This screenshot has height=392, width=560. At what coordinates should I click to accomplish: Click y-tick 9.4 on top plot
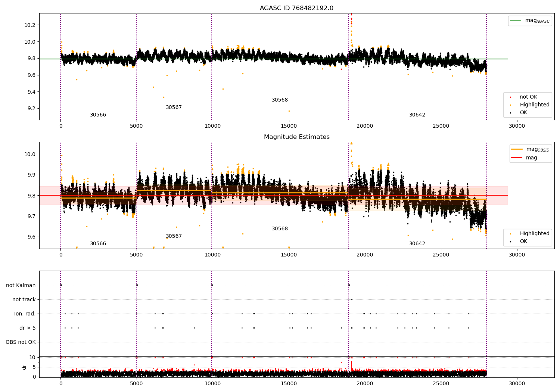click(x=31, y=92)
